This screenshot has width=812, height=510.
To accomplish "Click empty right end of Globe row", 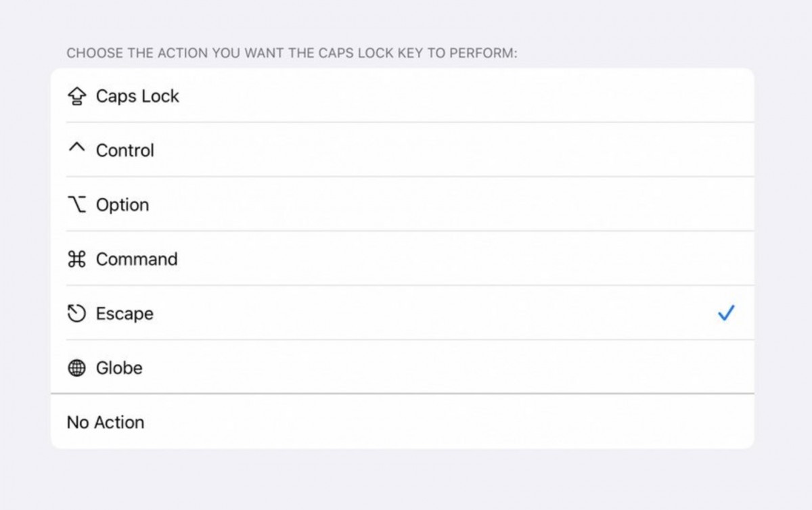I will tap(677, 368).
